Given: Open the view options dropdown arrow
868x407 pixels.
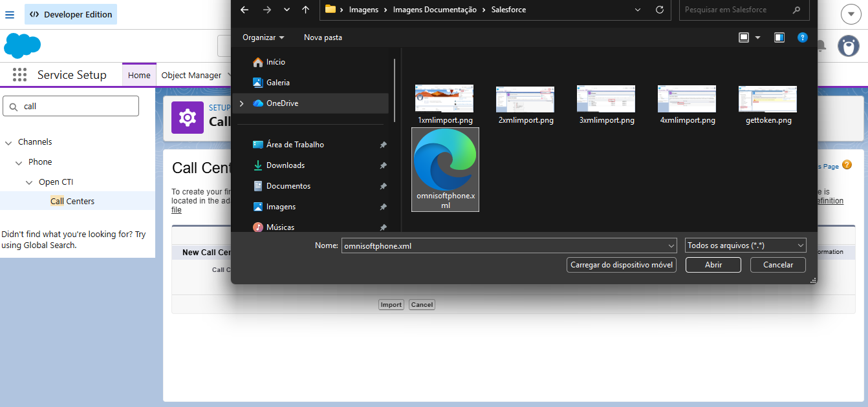Looking at the screenshot, I should [x=757, y=37].
